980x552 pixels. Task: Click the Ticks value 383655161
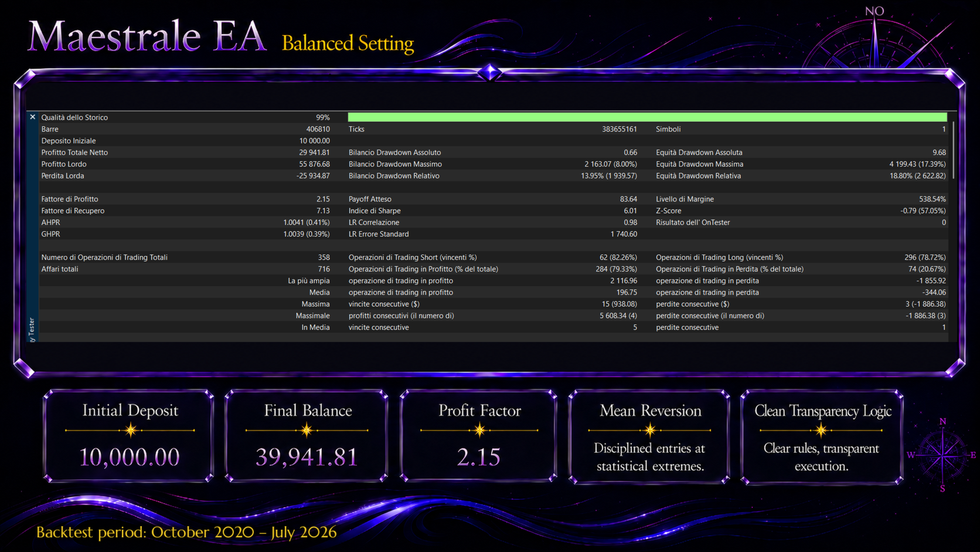click(x=620, y=129)
